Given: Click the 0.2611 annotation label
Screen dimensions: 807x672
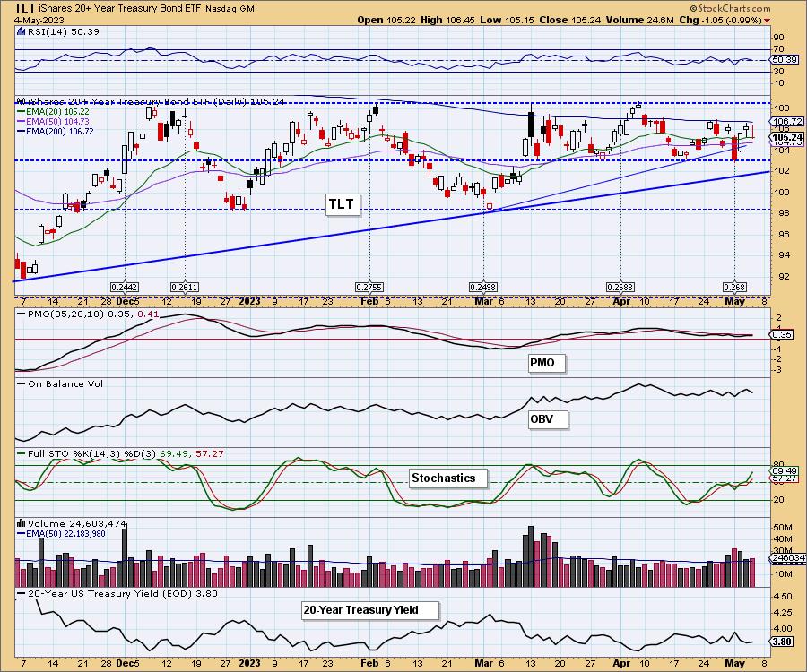Looking at the screenshot, I should [x=184, y=287].
